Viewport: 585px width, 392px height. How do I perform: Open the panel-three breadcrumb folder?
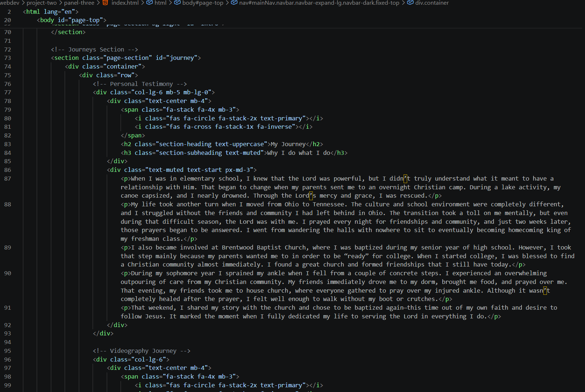coord(79,3)
